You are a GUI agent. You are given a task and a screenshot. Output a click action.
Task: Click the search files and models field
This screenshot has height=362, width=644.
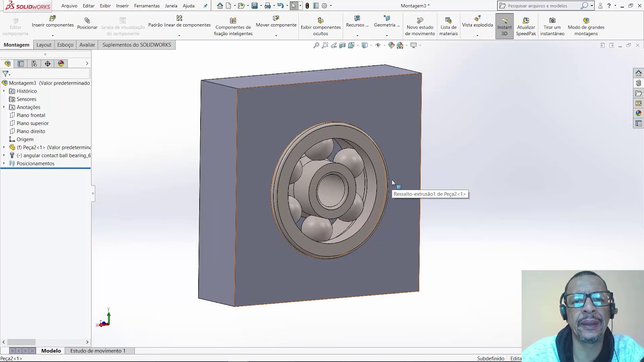coord(543,6)
